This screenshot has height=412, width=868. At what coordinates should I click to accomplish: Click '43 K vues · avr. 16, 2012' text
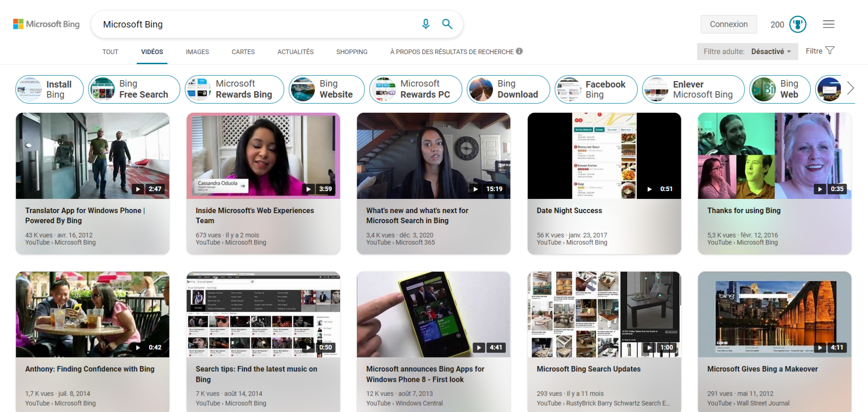click(x=59, y=235)
